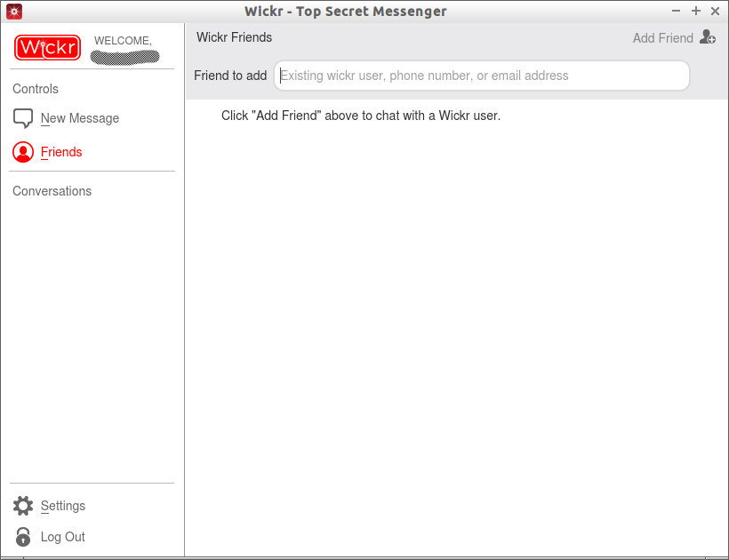Focus the Friend to add input field
Image resolution: width=729 pixels, height=560 pixels.
482,76
